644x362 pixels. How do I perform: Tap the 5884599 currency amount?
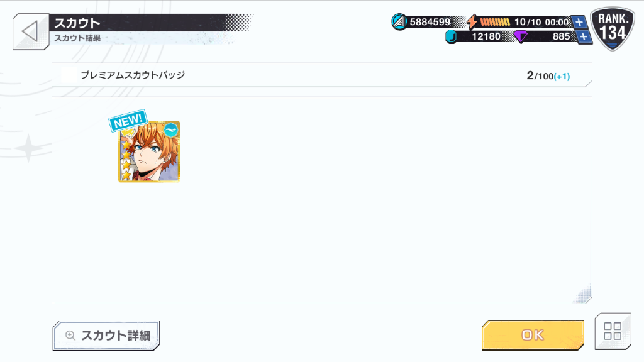[x=430, y=22]
